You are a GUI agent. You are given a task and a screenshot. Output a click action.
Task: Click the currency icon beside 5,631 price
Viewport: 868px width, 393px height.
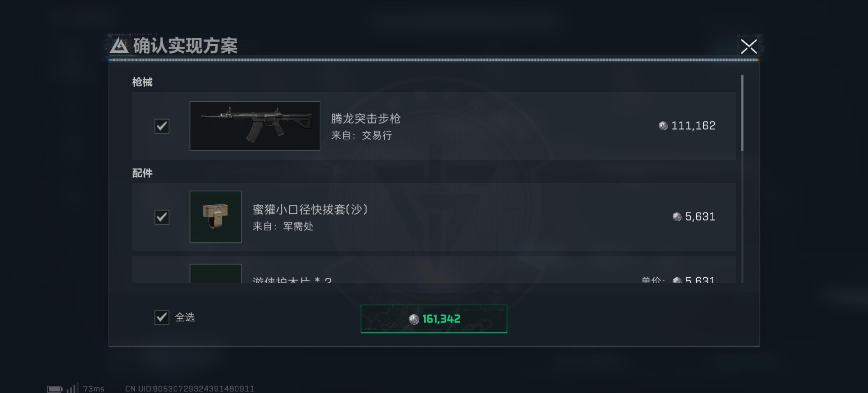[677, 217]
